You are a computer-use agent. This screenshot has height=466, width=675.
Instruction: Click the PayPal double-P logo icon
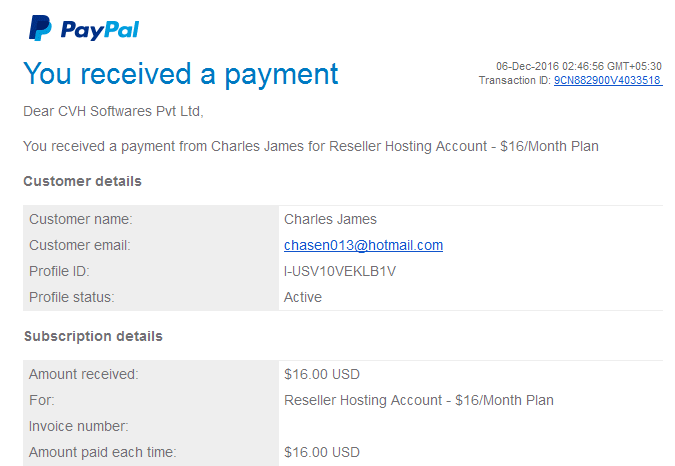[x=40, y=28]
